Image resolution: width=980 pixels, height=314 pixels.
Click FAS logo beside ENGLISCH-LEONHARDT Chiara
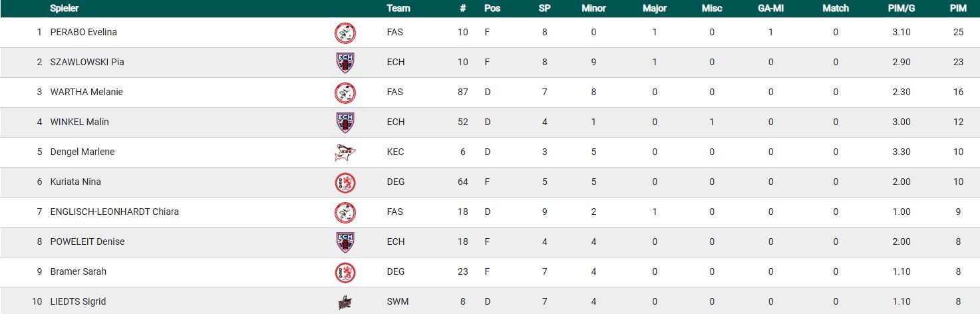coord(345,212)
